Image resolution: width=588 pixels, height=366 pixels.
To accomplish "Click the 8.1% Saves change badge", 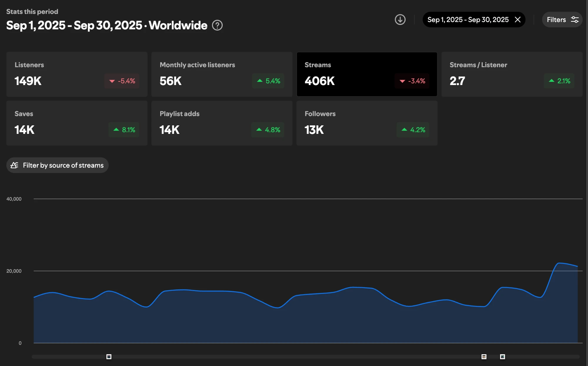I will tap(124, 130).
